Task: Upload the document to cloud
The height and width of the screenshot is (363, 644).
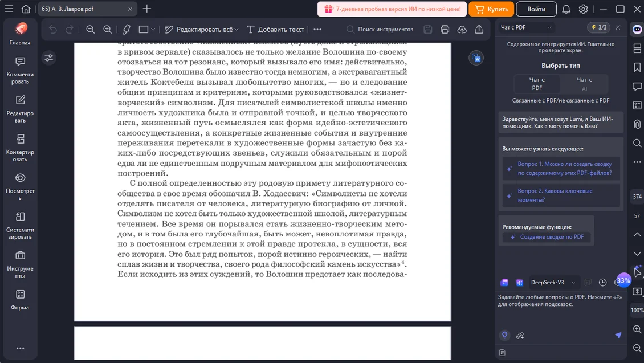Action: [462, 29]
